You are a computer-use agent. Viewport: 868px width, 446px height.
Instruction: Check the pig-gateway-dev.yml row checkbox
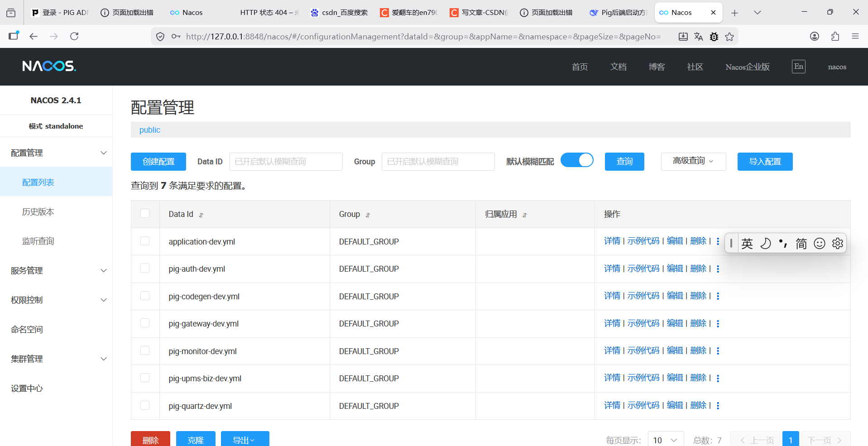click(x=145, y=323)
